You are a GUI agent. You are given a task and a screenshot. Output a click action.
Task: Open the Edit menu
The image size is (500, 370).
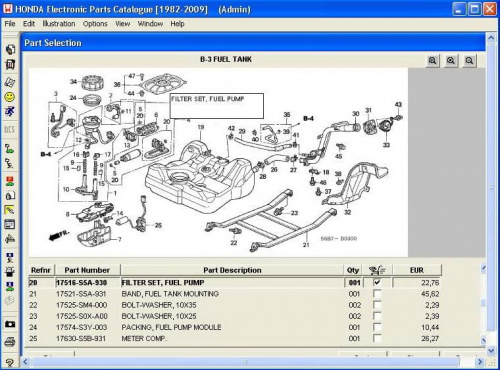click(x=29, y=24)
